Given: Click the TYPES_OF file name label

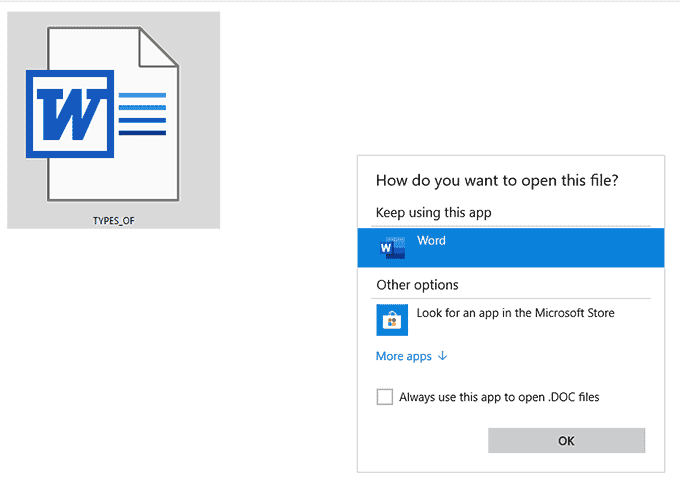Looking at the screenshot, I should tap(113, 220).
